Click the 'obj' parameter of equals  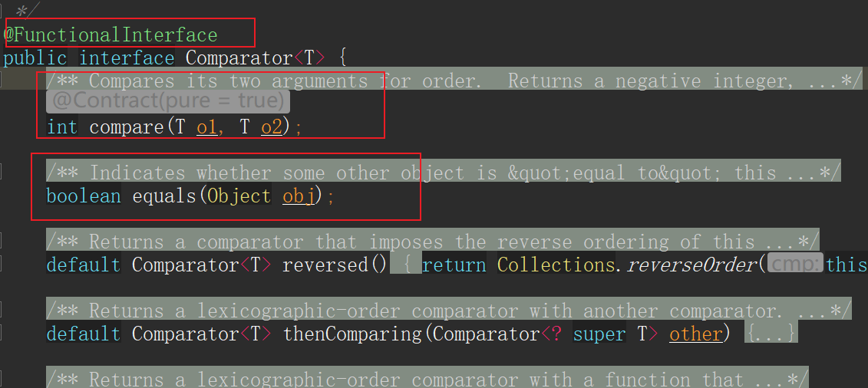(299, 196)
